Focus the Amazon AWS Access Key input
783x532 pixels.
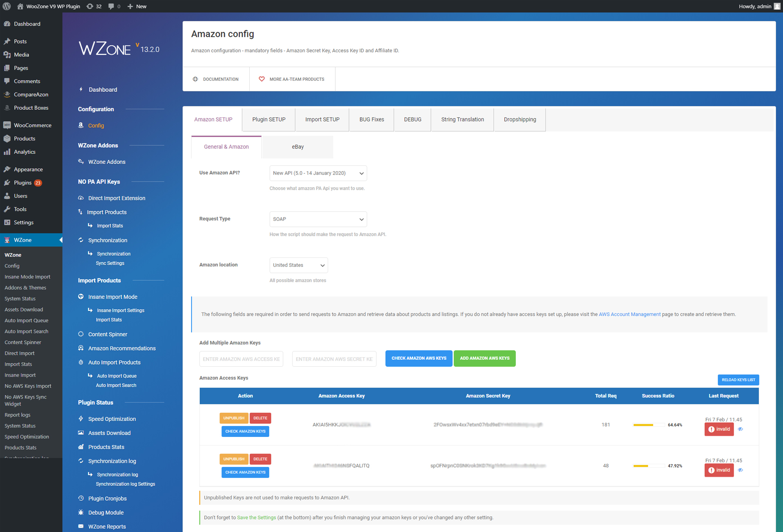(241, 359)
